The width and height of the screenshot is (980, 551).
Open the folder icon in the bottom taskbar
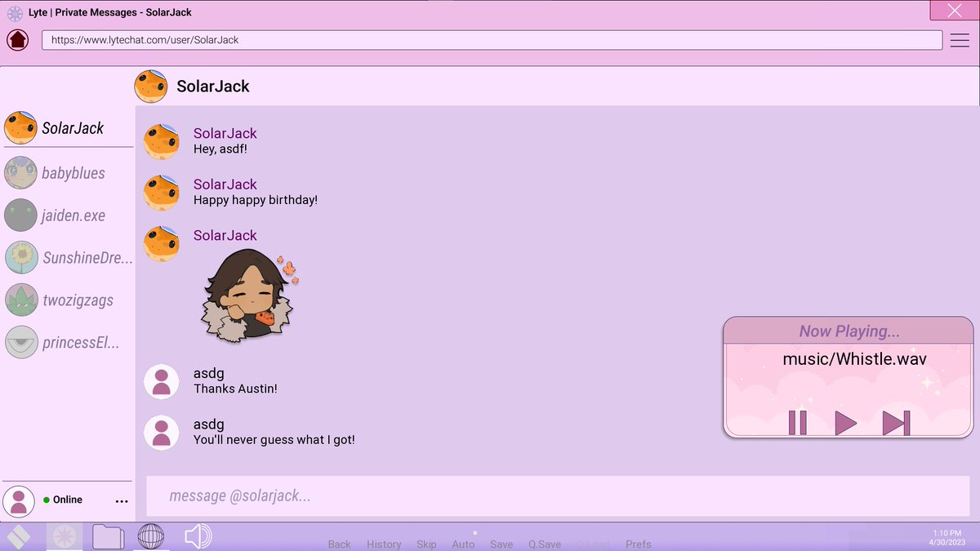coord(108,536)
